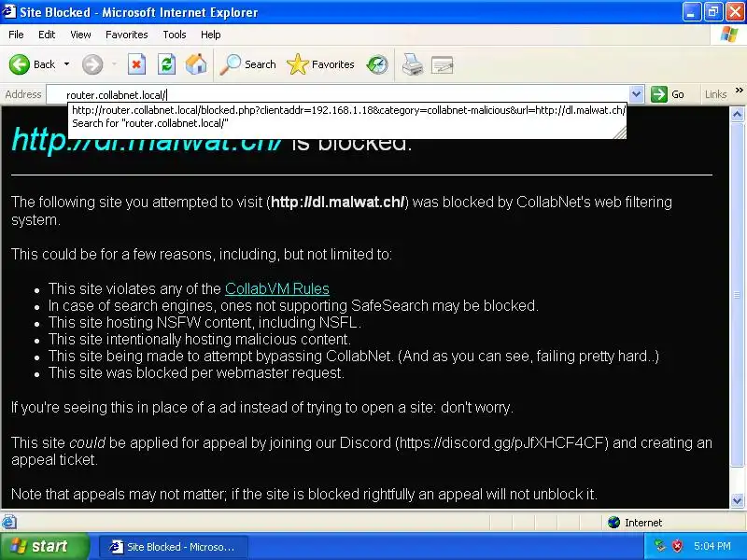The image size is (747, 560).
Task: Click the status bar page icon
Action: click(9, 523)
